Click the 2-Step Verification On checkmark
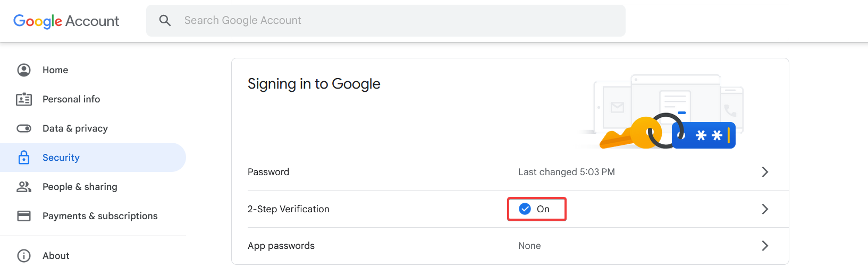 coord(525,209)
